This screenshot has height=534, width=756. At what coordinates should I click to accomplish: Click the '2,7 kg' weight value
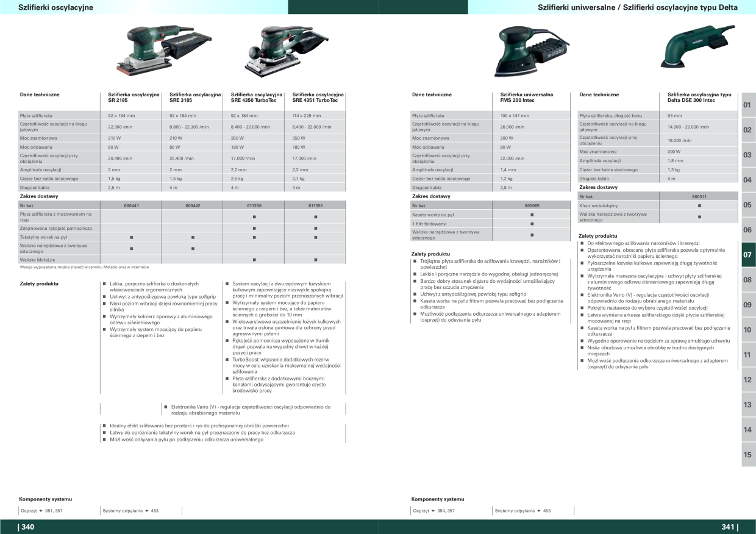click(299, 179)
